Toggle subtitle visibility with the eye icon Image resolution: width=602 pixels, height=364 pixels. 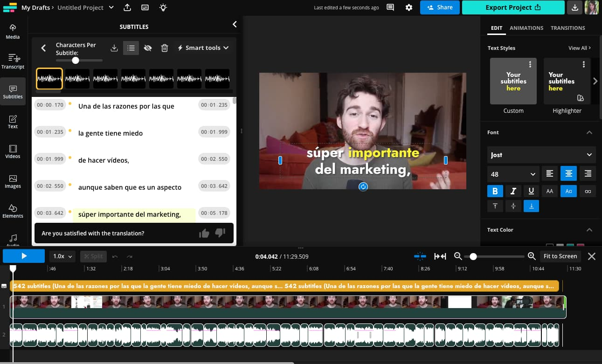pyautogui.click(x=148, y=48)
